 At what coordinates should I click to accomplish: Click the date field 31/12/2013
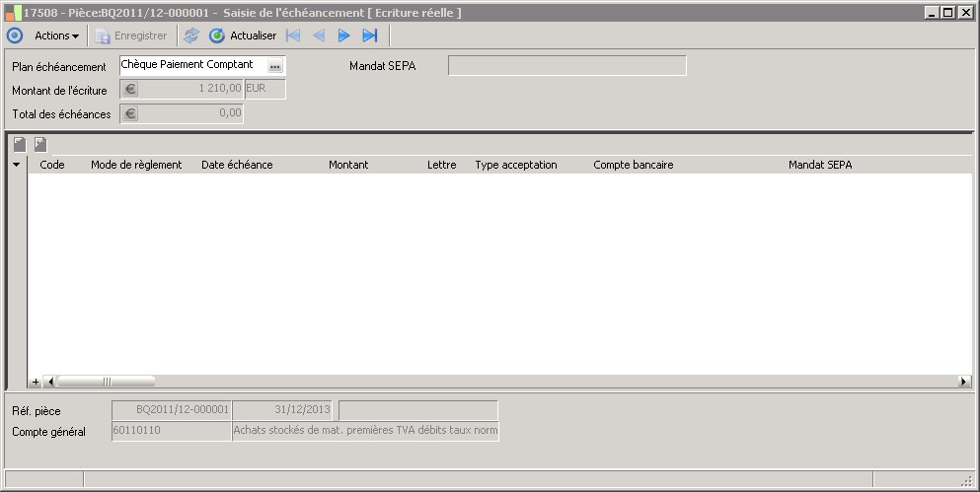tap(282, 410)
